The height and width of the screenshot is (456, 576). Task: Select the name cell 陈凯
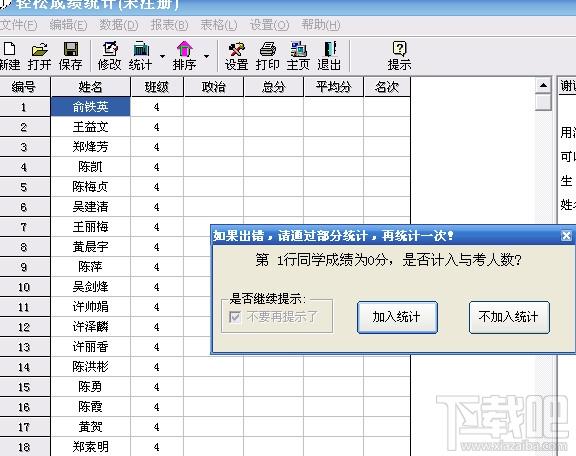click(90, 167)
